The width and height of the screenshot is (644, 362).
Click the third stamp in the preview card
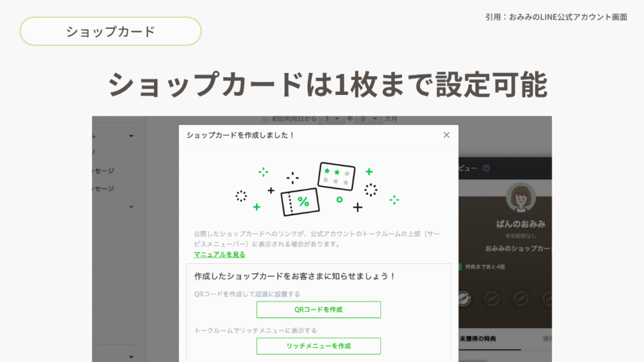click(521, 298)
